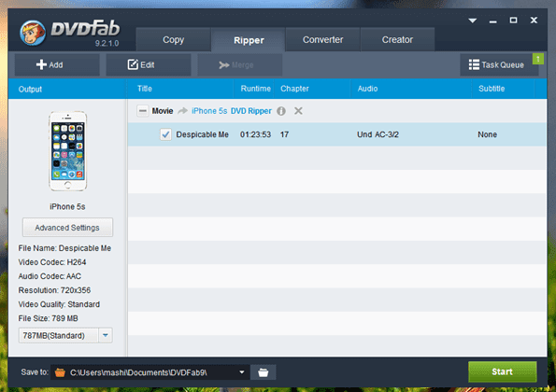Open the 787MB(Standard) size dropdown
This screenshot has width=556, height=392.
point(65,335)
